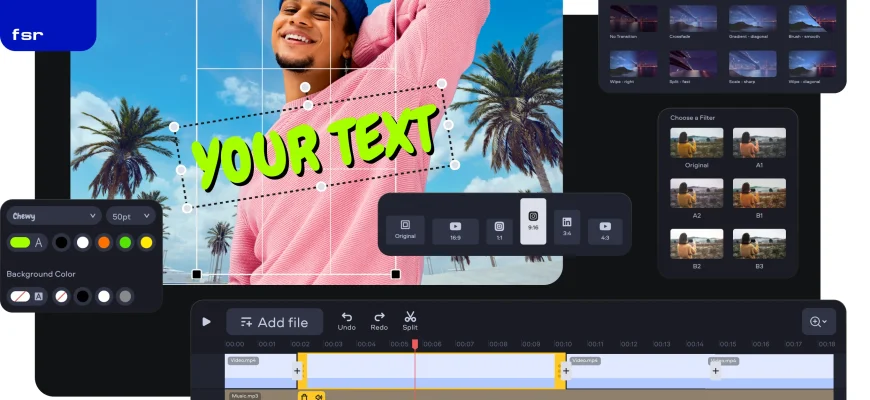Apply the A2 filter
This screenshot has width=870, height=400.
[696, 193]
